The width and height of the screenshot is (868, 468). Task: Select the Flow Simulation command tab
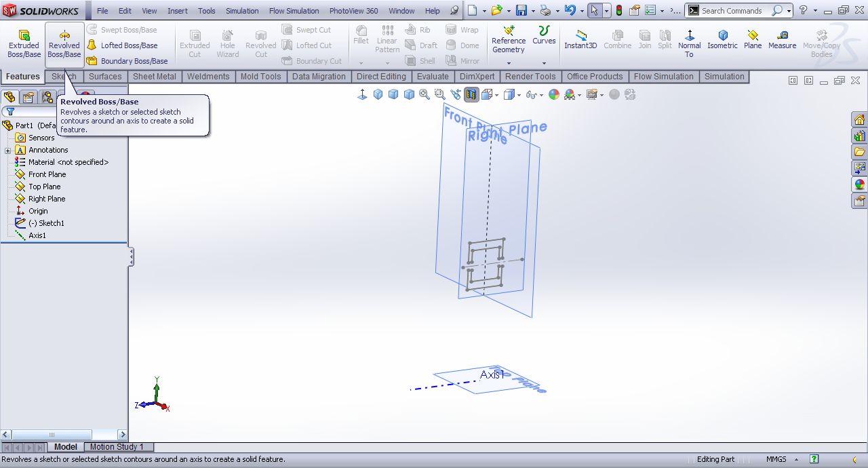[x=664, y=77]
